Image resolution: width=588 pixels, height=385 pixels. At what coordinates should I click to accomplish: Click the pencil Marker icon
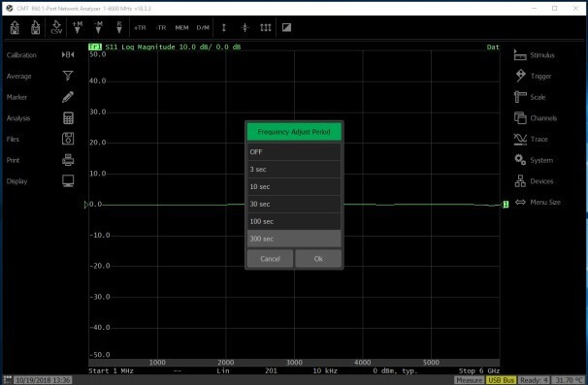coord(68,97)
